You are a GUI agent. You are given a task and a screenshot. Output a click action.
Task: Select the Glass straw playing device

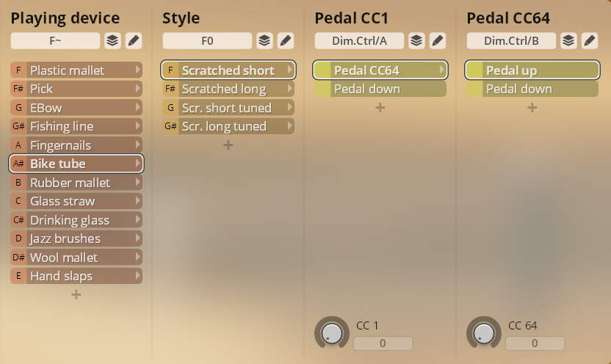coord(76,201)
